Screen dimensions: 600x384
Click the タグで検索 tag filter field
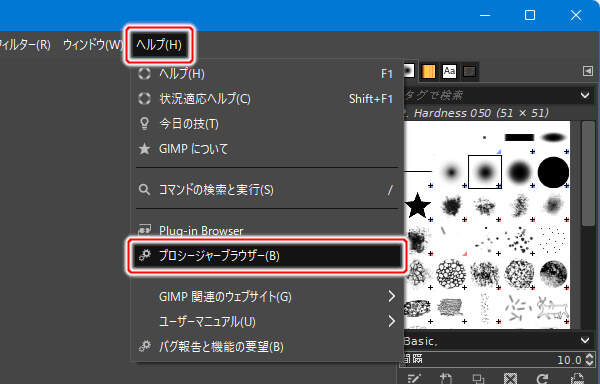(490, 95)
